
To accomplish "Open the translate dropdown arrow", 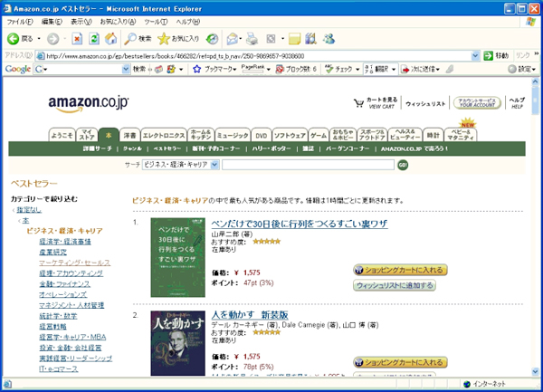I will pyautogui.click(x=394, y=70).
